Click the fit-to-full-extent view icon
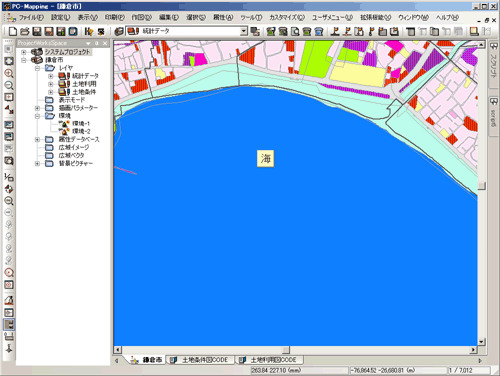The width and height of the screenshot is (500, 376). (x=9, y=61)
